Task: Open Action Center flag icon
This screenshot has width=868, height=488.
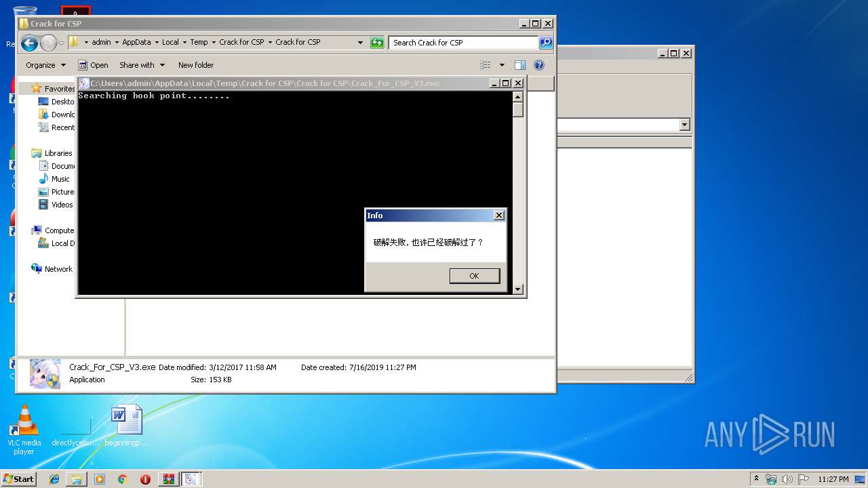Action: pos(804,479)
